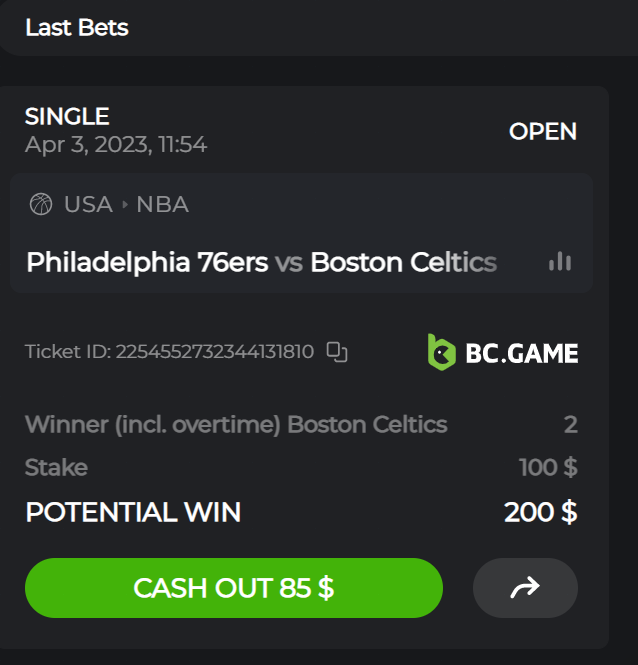
Task: Click the SINGLE bet type label
Action: pos(67,117)
